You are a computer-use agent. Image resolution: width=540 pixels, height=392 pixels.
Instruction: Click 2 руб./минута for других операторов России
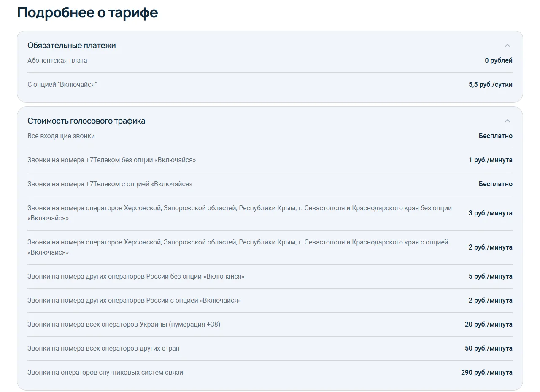[491, 300]
